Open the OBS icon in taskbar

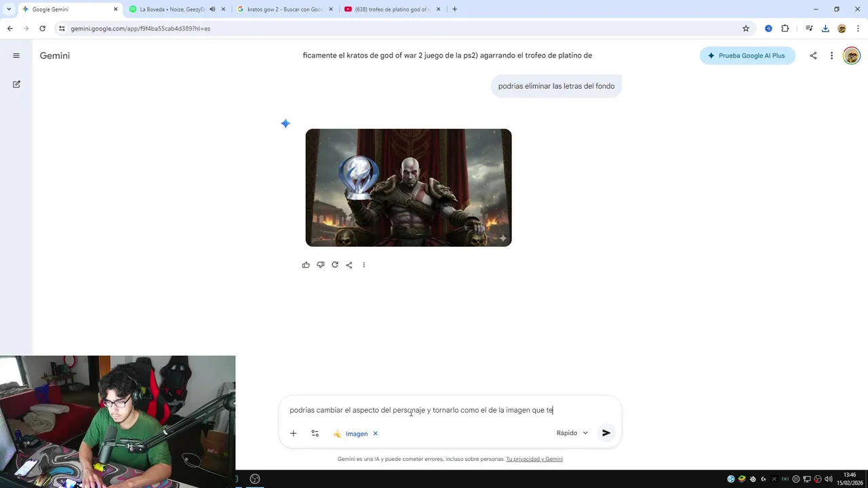[x=255, y=479]
